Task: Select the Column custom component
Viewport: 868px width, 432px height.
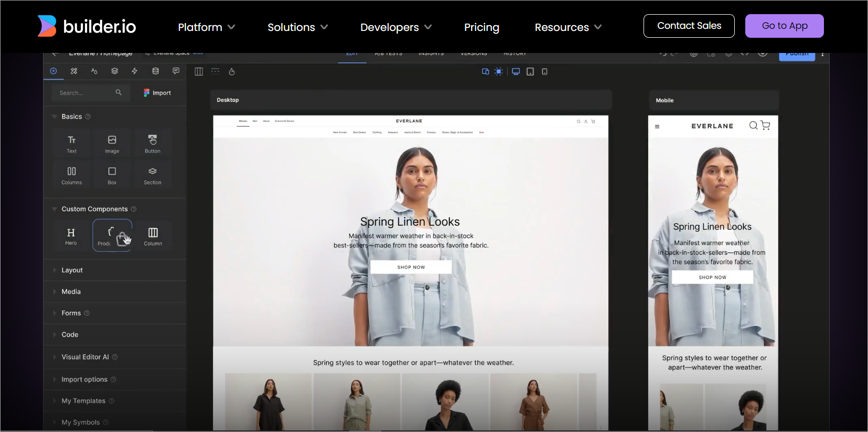Action: [153, 236]
